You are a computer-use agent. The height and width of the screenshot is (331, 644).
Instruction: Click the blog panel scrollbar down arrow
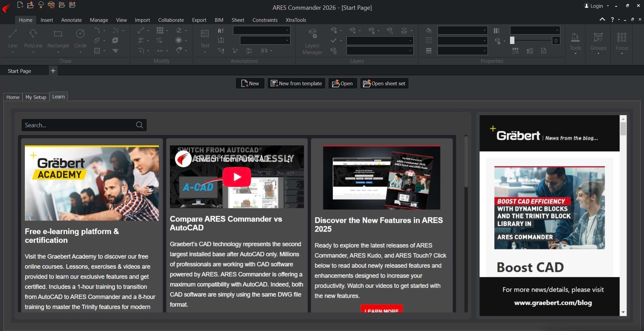[623, 313]
